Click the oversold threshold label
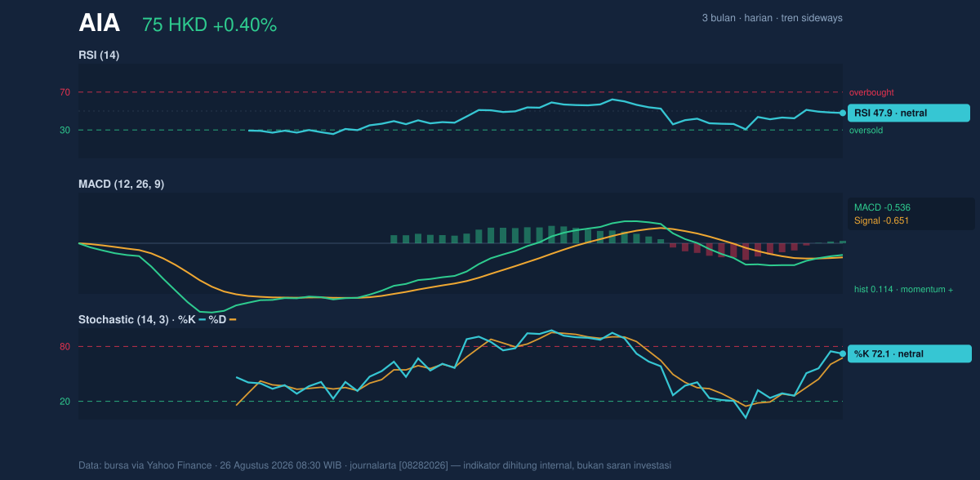Screen dimensions: 980x480 [x=866, y=130]
